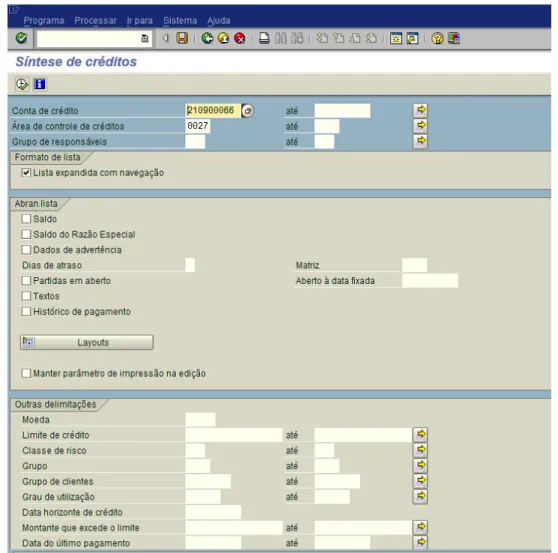Click the blue Information icon
558x553 pixels.
[x=40, y=84]
